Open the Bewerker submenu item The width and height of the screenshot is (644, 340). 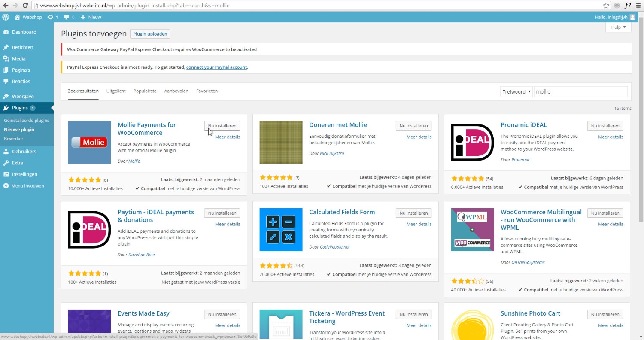[x=14, y=139]
